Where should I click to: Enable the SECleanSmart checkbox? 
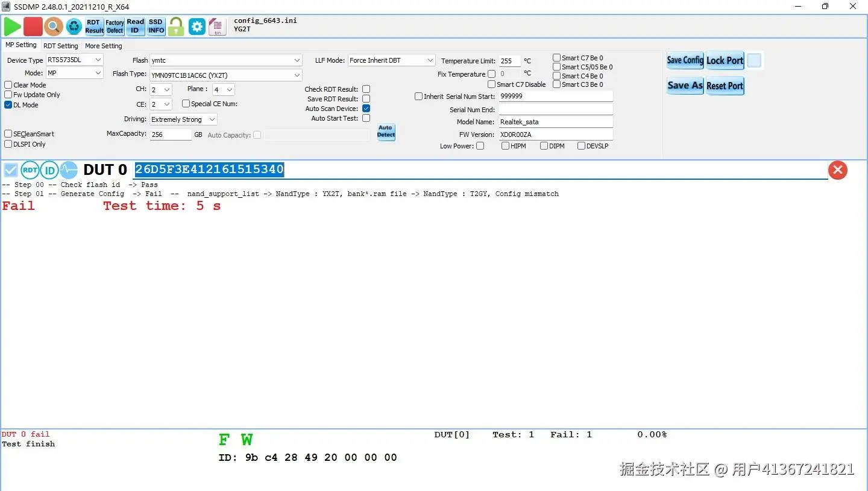(8, 134)
